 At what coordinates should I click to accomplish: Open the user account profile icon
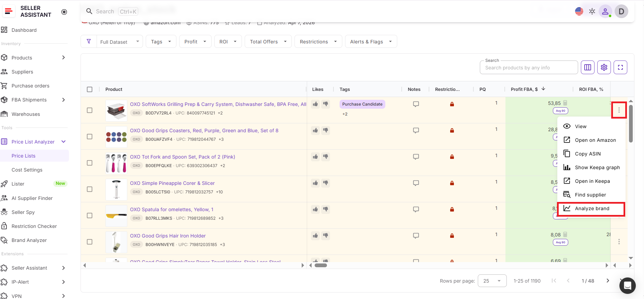point(605,11)
